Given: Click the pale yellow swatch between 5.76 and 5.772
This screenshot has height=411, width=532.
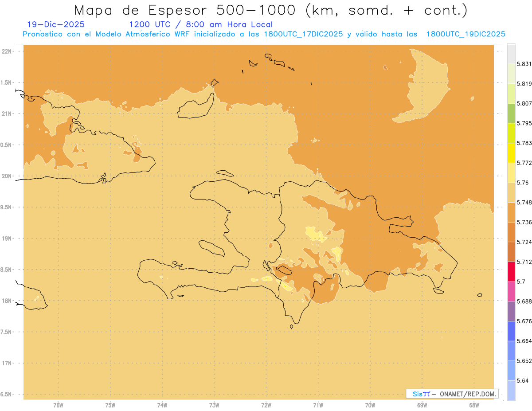Looking at the screenshot, I should (511, 172).
